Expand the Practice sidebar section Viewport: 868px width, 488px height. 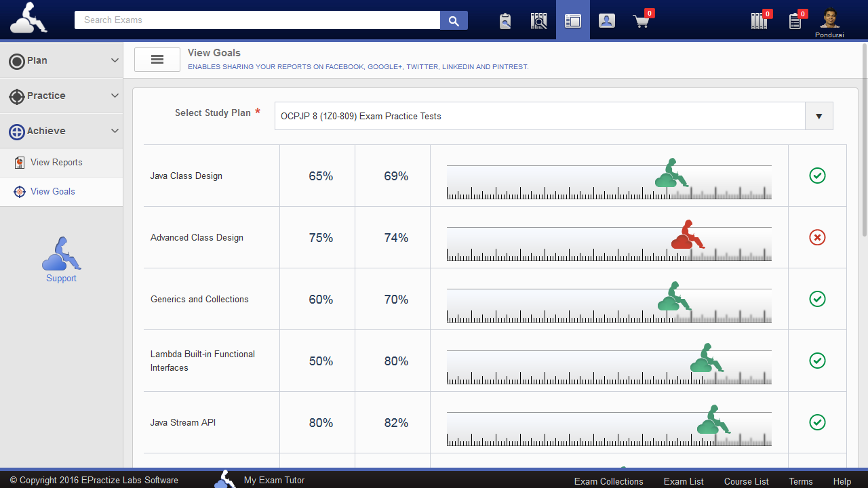61,96
